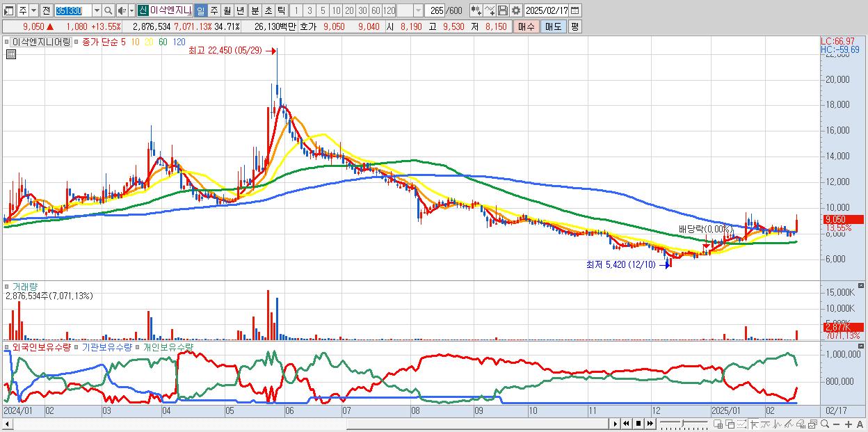Click the 평 button
This screenshot has height=432, width=868.
click(x=574, y=26)
